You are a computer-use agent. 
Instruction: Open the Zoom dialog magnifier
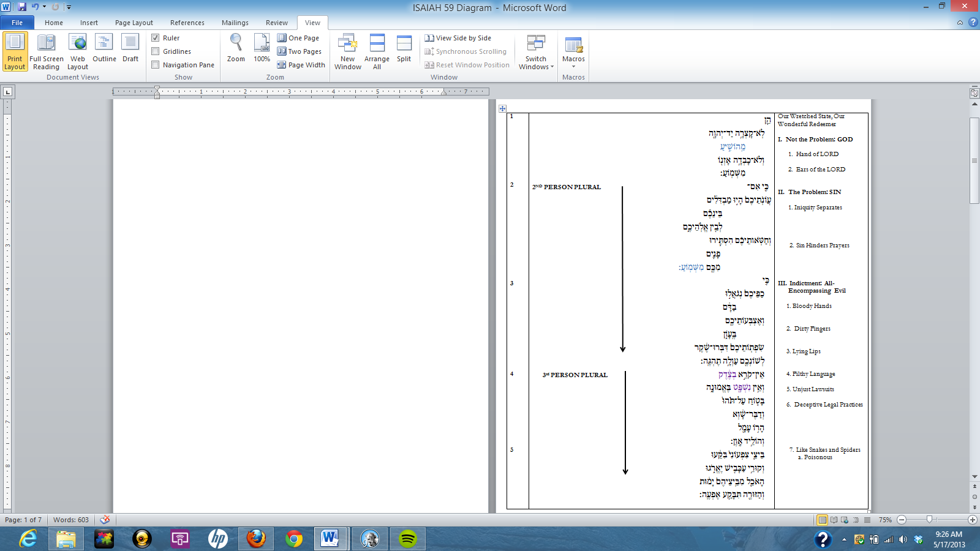pos(236,48)
